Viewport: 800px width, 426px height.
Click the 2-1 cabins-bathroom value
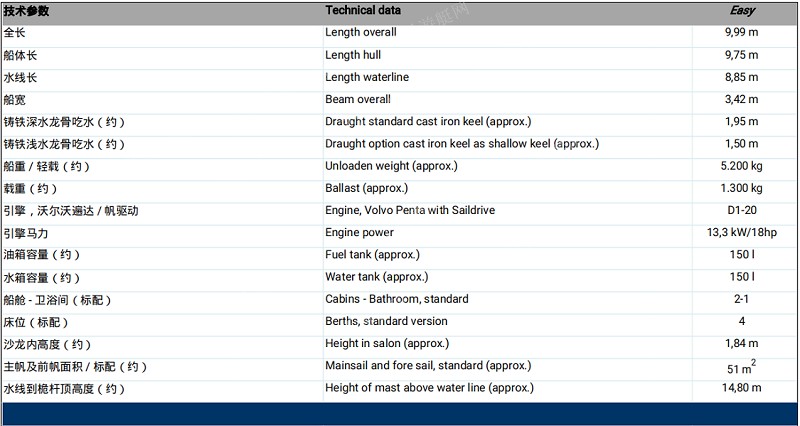(x=741, y=299)
